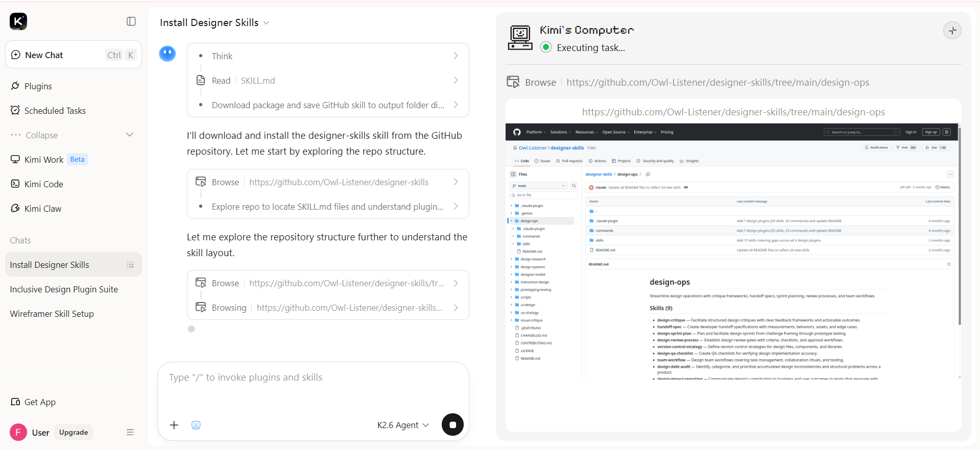Open the K2.6 Agent model dropdown
Image resolution: width=980 pixels, height=449 pixels.
tap(403, 425)
